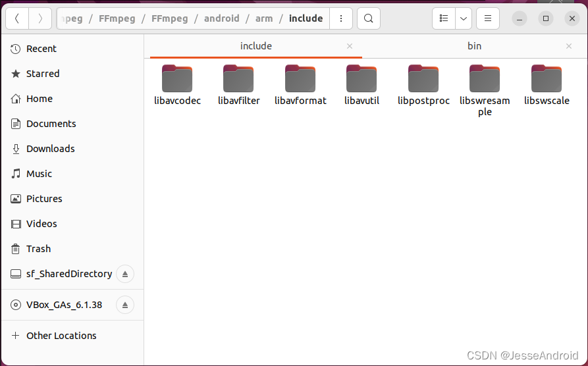
Task: Click the 'libavcodec' folder name
Action: (x=177, y=101)
